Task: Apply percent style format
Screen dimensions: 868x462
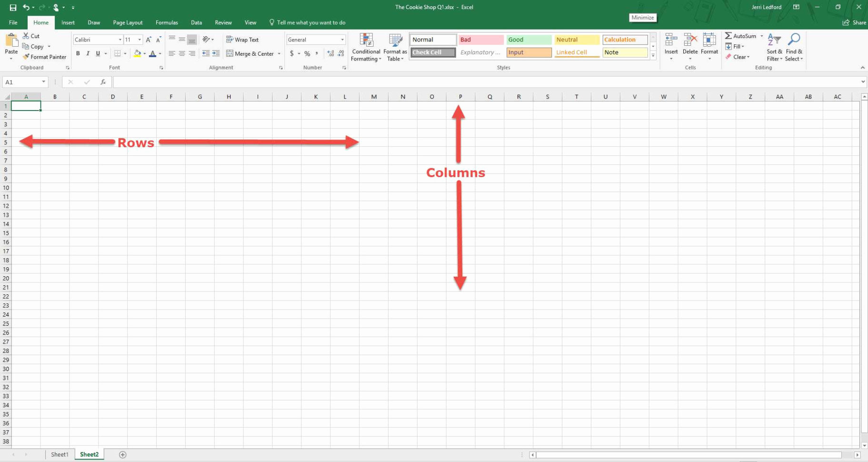Action: click(x=307, y=54)
